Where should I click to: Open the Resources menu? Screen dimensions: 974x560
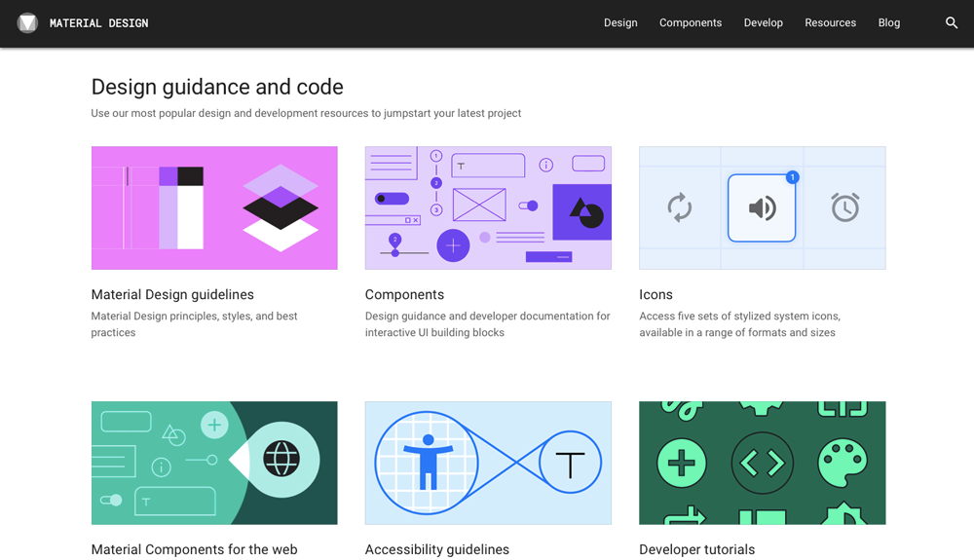(x=830, y=23)
